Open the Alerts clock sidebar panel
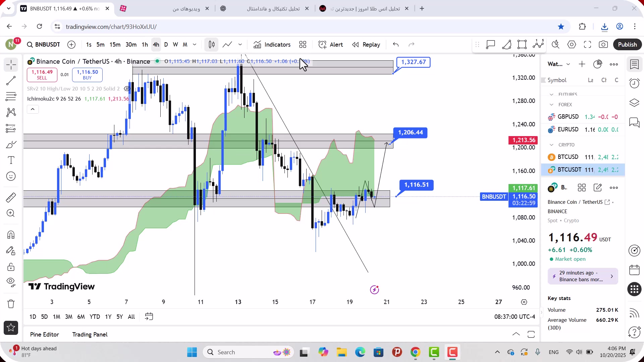This screenshot has height=362, width=644. tap(634, 83)
